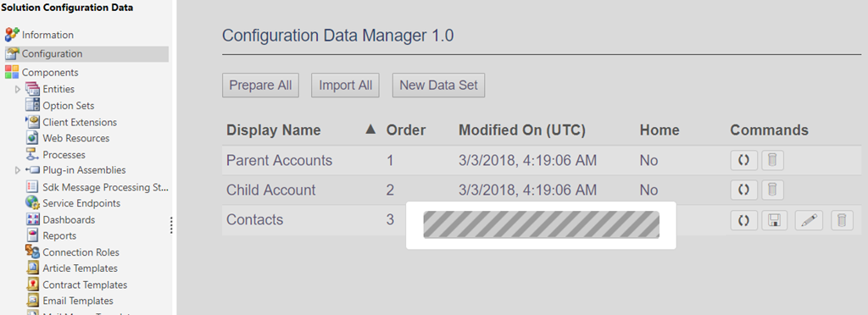The height and width of the screenshot is (315, 868).
Task: Sort by the Display Name column header
Action: 274,130
